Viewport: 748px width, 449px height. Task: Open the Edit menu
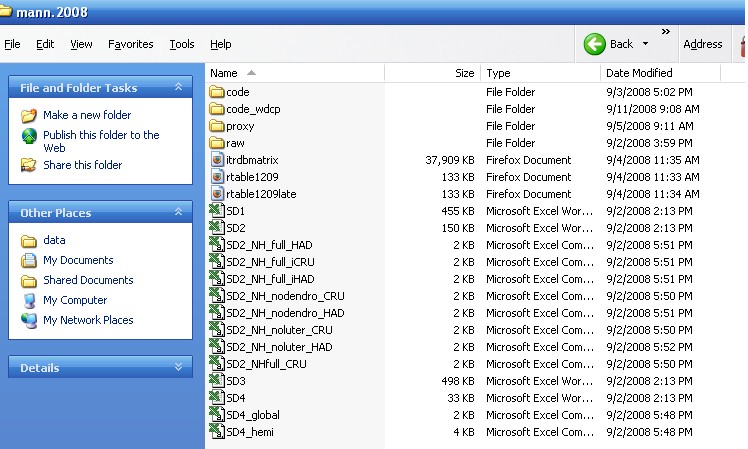pyautogui.click(x=45, y=44)
